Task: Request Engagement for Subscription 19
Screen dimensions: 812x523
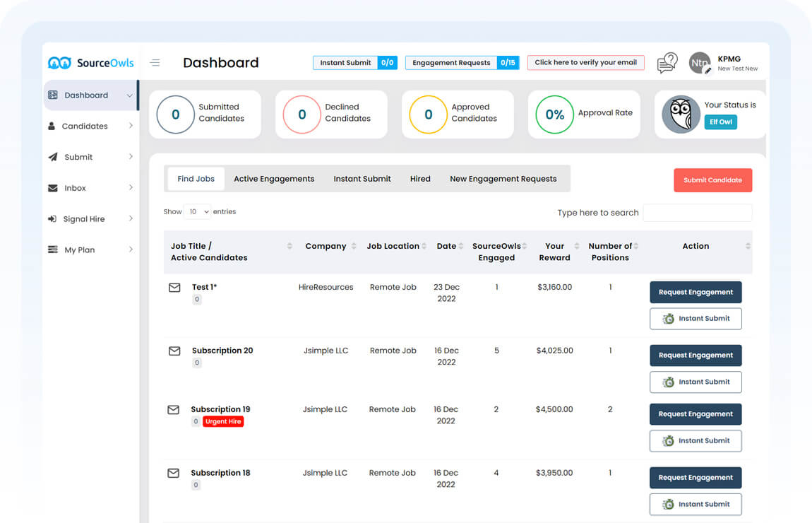Action: 695,414
